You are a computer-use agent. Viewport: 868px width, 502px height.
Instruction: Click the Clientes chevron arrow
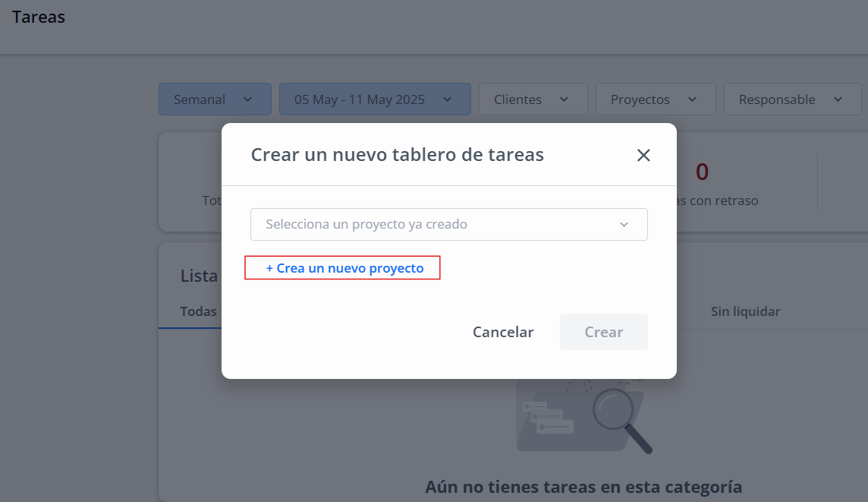click(x=564, y=99)
